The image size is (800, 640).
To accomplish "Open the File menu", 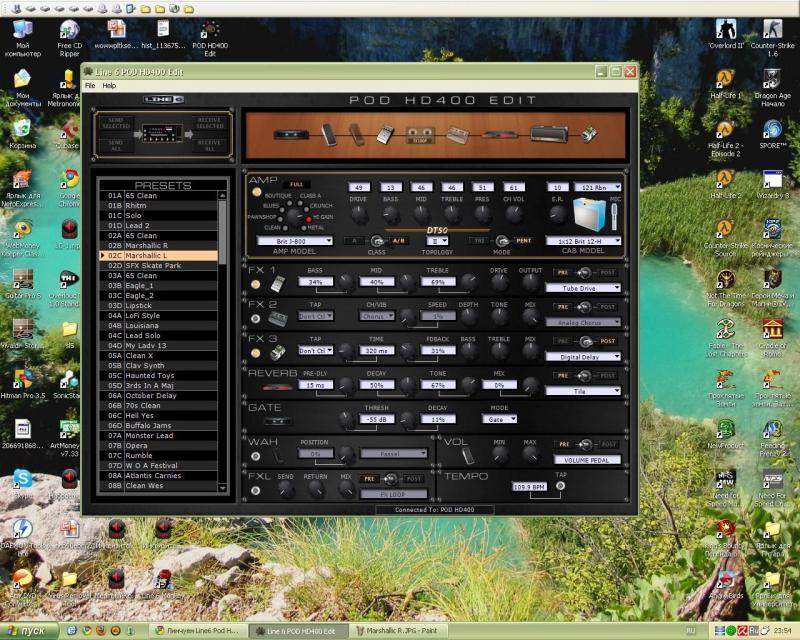I will pos(90,86).
